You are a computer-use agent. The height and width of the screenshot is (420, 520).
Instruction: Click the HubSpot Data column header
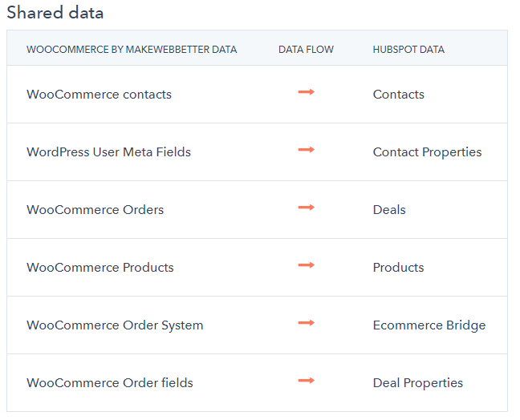coord(408,50)
